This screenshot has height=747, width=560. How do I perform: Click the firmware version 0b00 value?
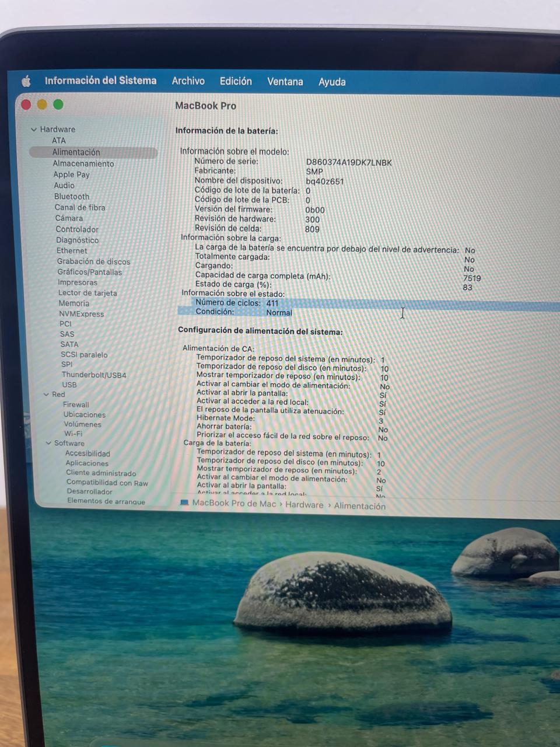click(315, 210)
